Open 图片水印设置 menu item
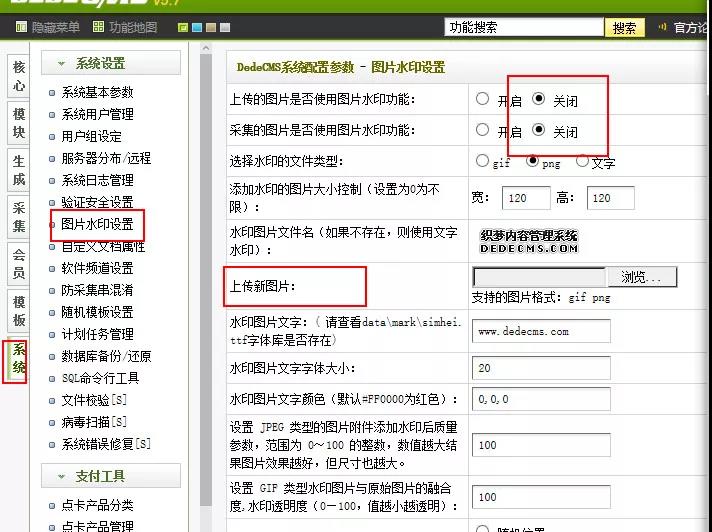Viewport: 712px width, 532px height. tap(97, 224)
